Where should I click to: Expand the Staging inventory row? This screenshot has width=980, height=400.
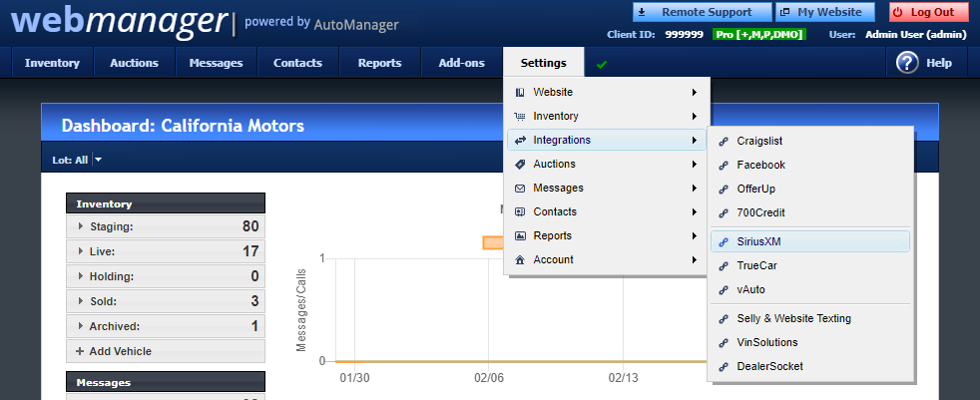coord(81,226)
